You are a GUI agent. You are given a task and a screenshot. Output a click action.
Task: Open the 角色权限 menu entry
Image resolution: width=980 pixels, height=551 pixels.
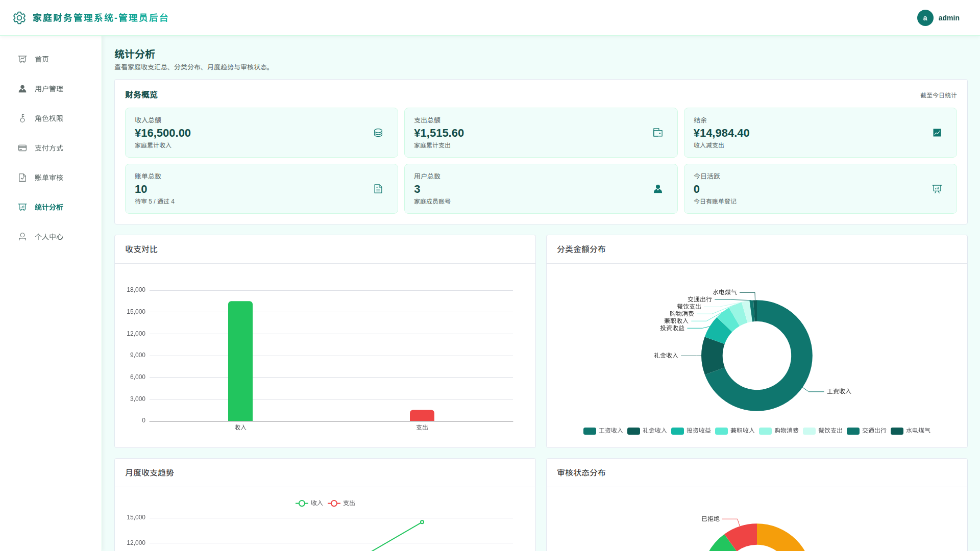click(x=51, y=118)
